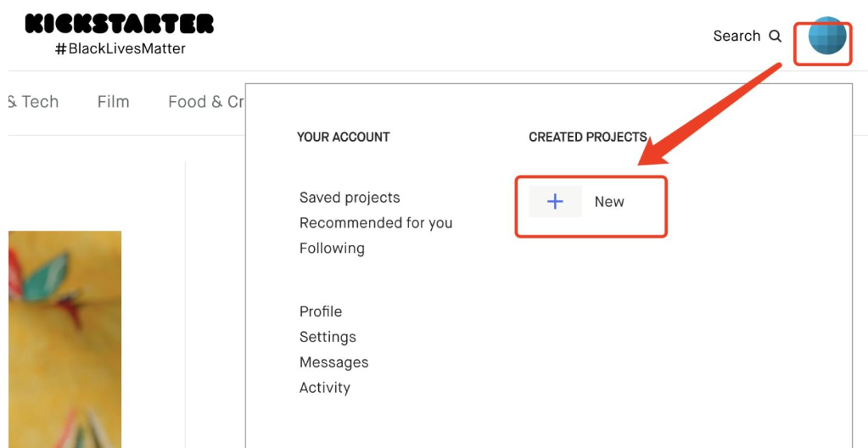868x448 pixels.
Task: Go to account Settings
Action: (328, 337)
